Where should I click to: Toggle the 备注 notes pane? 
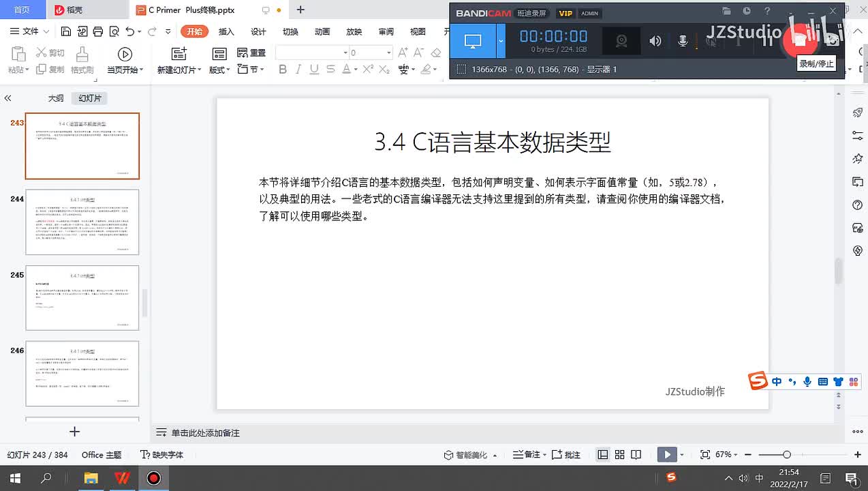[x=529, y=455]
